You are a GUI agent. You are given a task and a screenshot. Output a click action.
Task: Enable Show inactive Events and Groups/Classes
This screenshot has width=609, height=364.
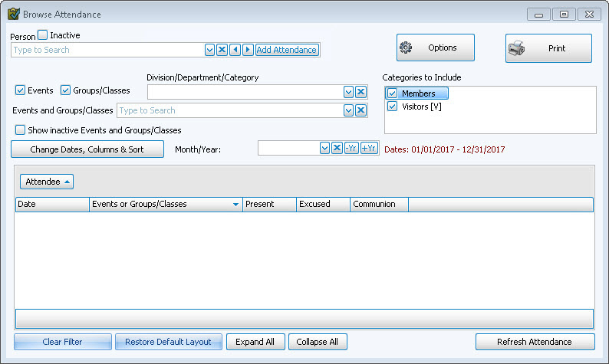(20, 130)
